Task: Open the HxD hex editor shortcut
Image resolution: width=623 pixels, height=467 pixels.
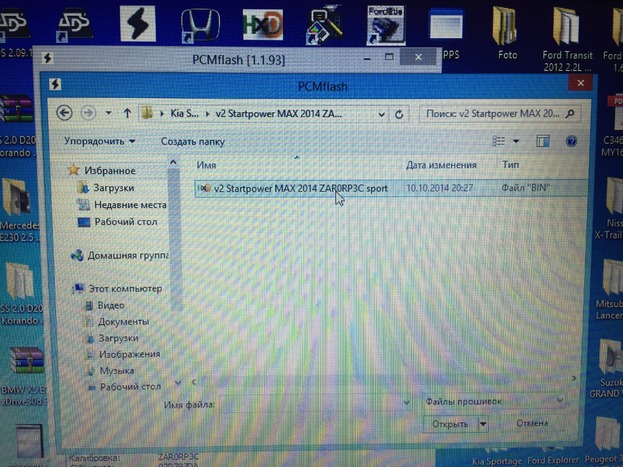Action: click(263, 25)
